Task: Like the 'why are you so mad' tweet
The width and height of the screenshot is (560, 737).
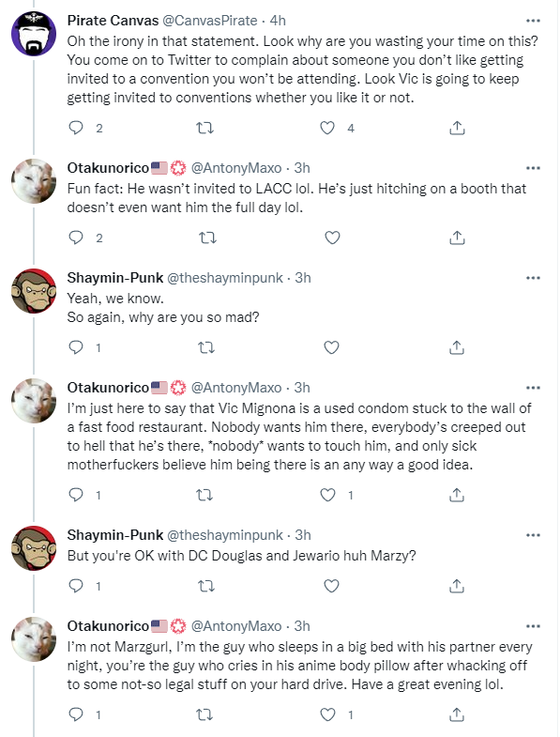Action: click(332, 347)
